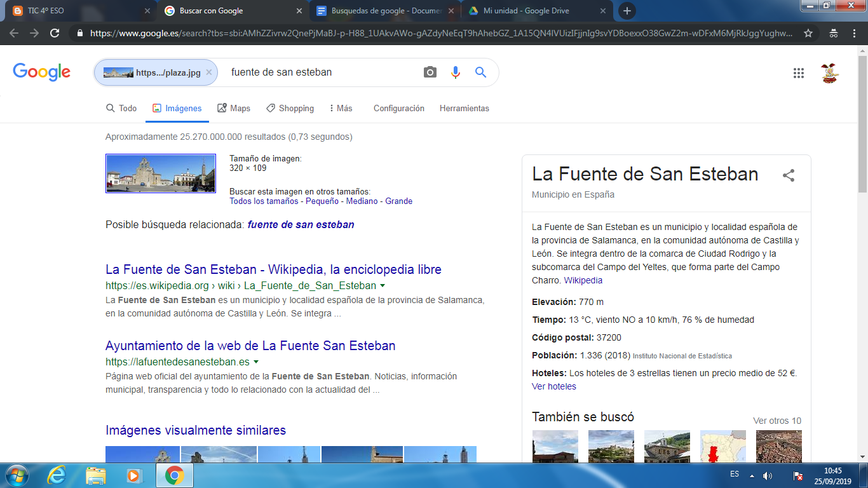Open the Maps results tab

pyautogui.click(x=233, y=109)
